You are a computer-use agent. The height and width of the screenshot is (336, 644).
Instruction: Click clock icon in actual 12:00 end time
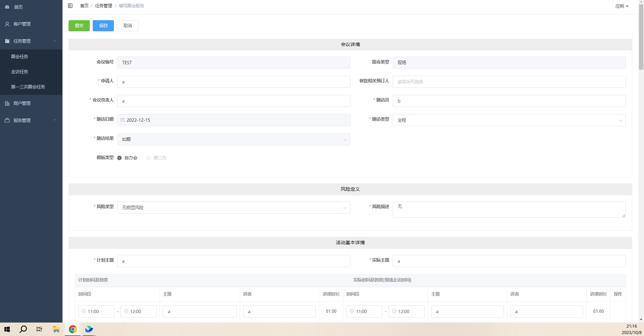coord(394,311)
